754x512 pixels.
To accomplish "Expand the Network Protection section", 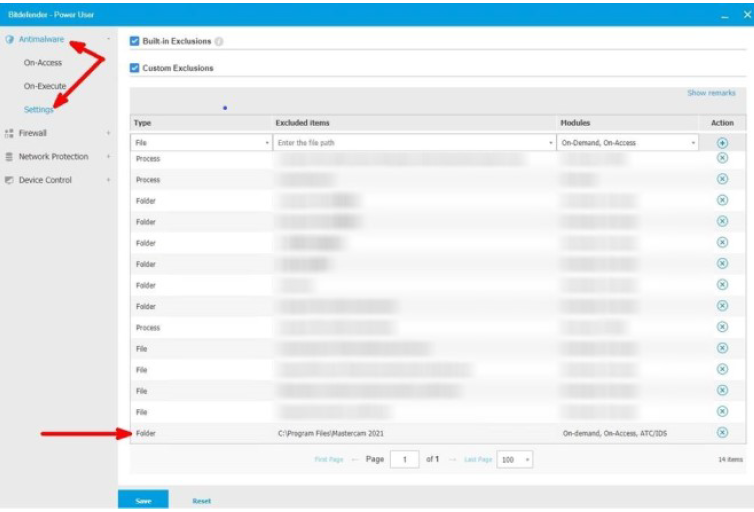I will (x=109, y=157).
